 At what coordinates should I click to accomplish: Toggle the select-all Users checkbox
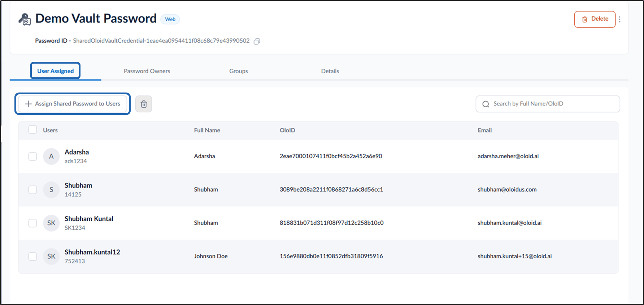pyautogui.click(x=32, y=129)
